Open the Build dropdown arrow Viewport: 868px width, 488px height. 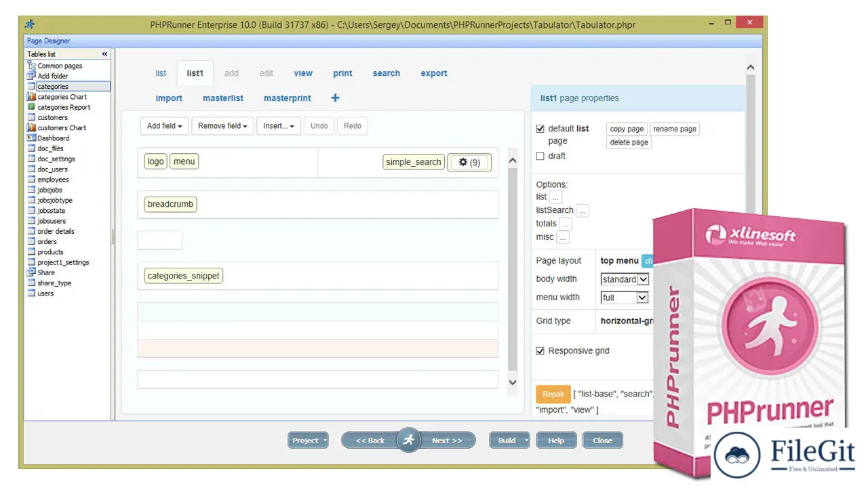(x=527, y=441)
